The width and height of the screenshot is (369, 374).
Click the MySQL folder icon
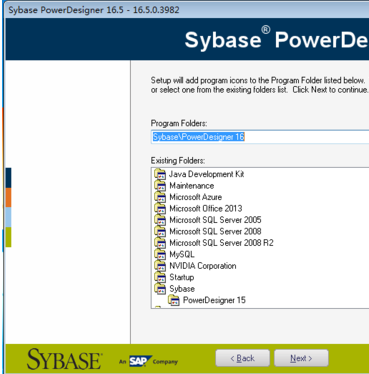[x=160, y=255]
